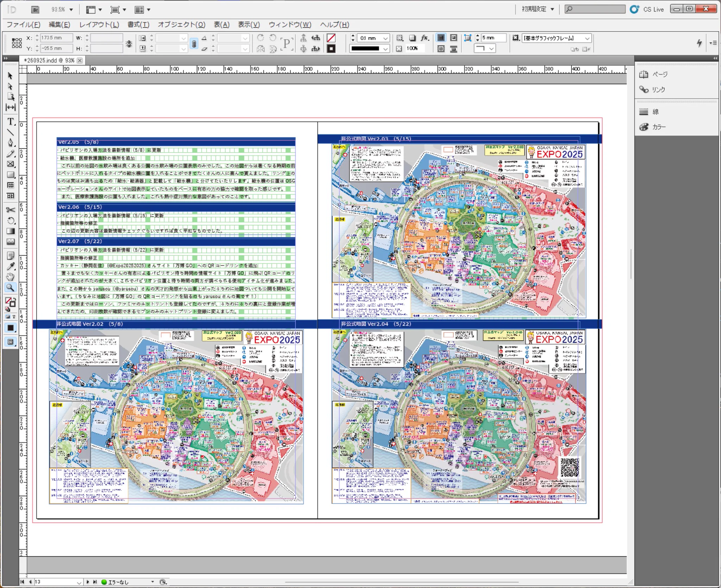Select the Gap tool
This screenshot has height=588, width=721.
click(11, 107)
